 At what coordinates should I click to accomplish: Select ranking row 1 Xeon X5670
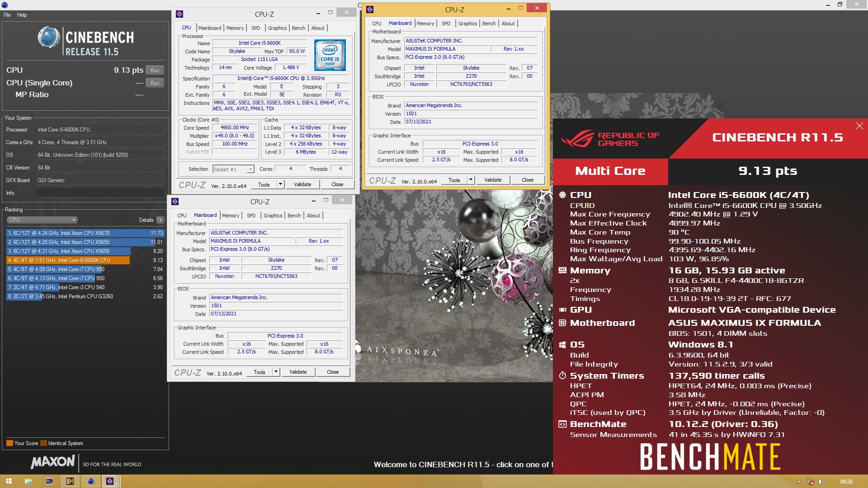point(85,233)
